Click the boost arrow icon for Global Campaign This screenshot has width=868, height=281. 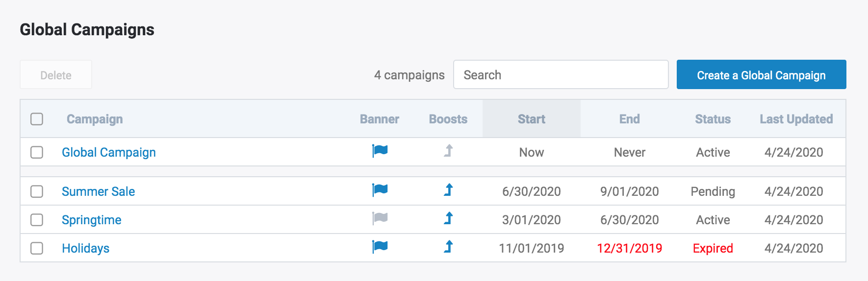[448, 151]
